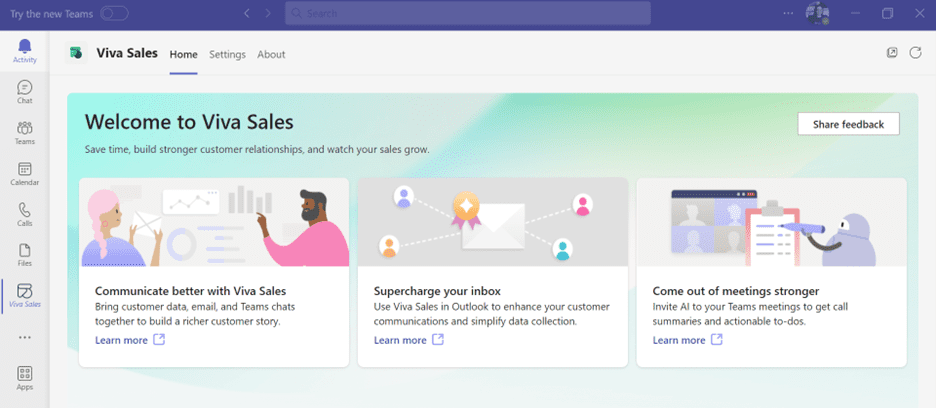936x408 pixels.
Task: Toggle the Try the new Teams switch
Action: 114,13
